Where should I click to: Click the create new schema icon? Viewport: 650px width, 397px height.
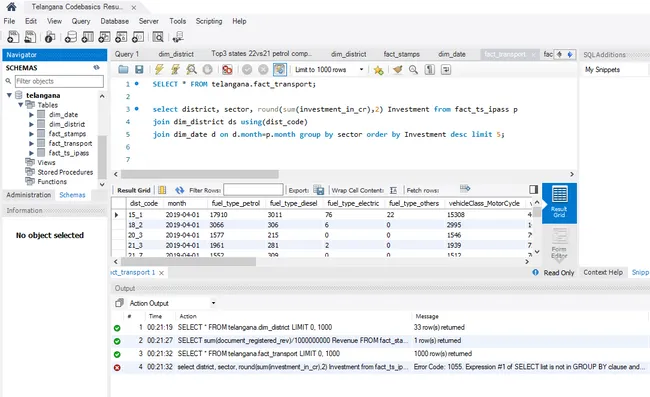[70, 37]
